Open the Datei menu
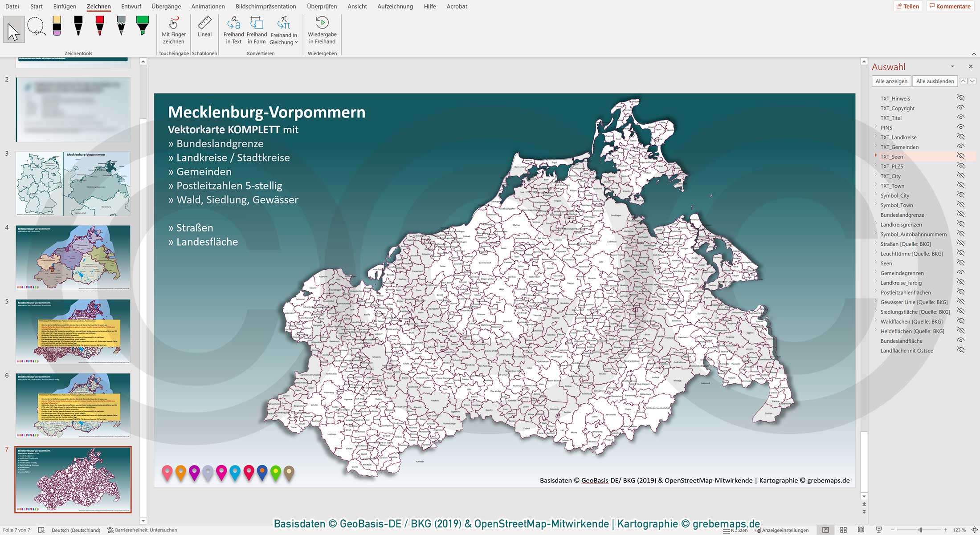The height and width of the screenshot is (535, 980). [x=12, y=6]
